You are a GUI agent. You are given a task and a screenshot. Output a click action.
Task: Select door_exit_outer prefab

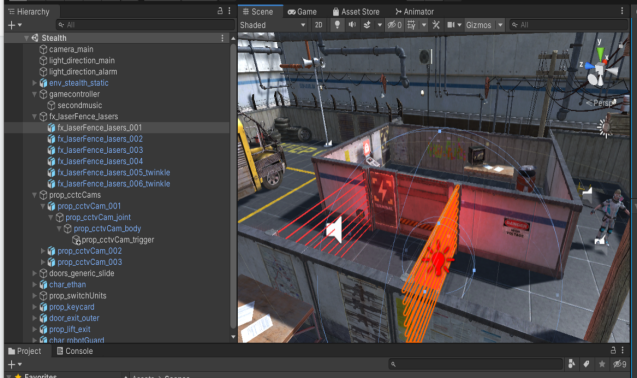[74, 318]
